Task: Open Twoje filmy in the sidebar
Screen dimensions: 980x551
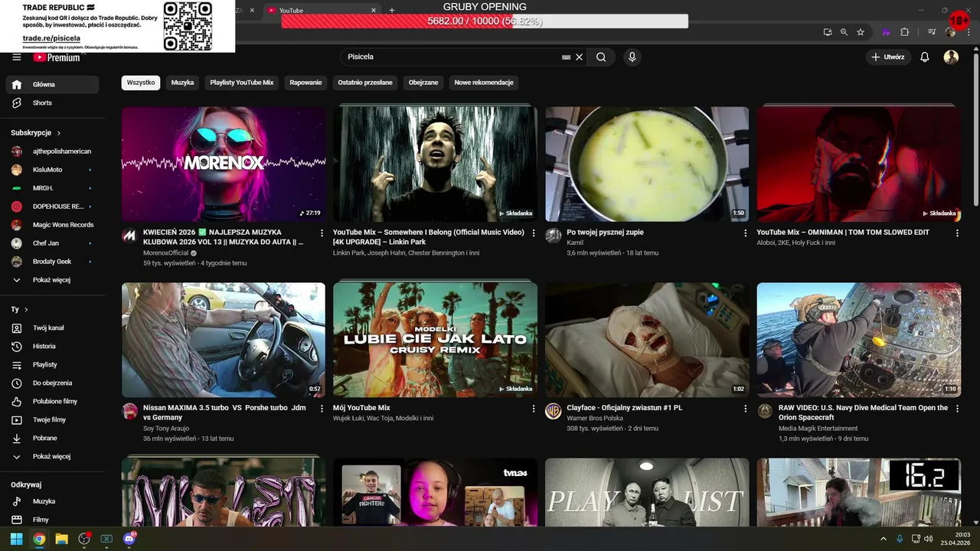Action: 52,419
